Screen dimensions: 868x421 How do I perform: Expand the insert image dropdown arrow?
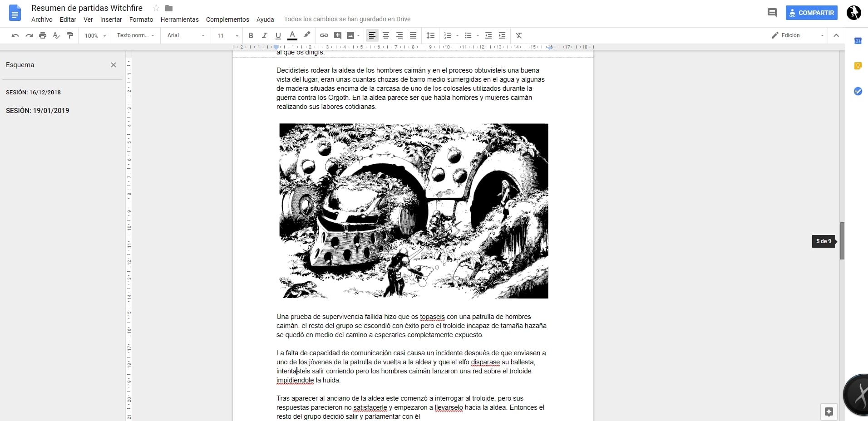358,35
